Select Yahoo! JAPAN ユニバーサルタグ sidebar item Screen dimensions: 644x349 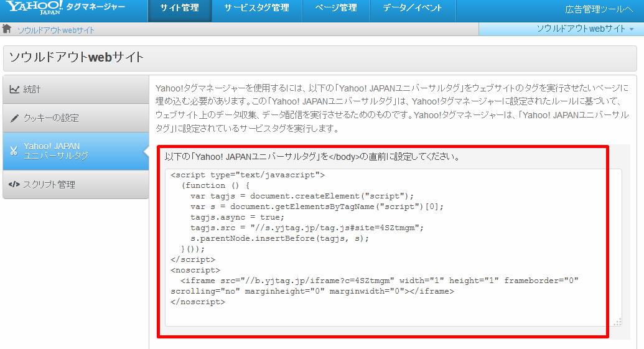75,151
